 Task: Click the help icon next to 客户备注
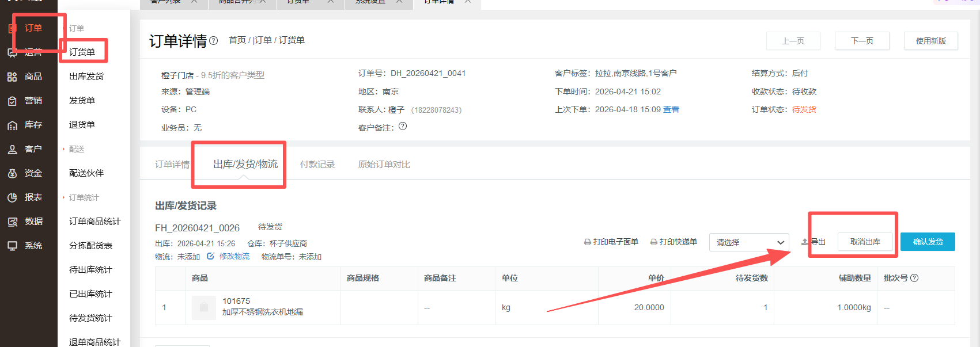click(x=403, y=126)
